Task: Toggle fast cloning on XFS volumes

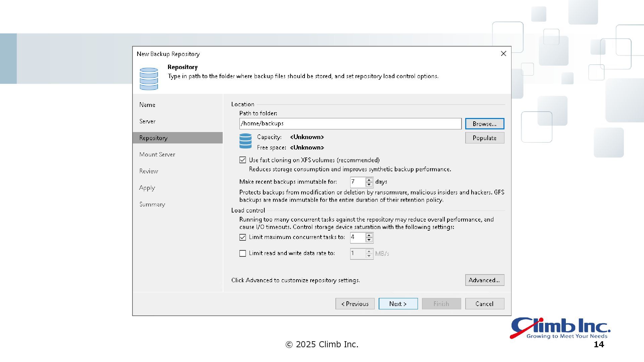Action: tap(243, 160)
